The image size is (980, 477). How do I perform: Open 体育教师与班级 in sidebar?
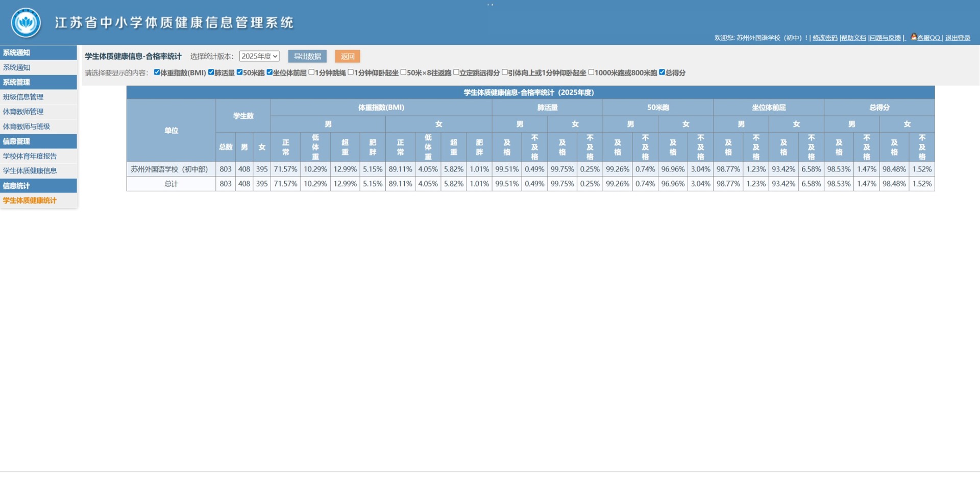(x=38, y=127)
